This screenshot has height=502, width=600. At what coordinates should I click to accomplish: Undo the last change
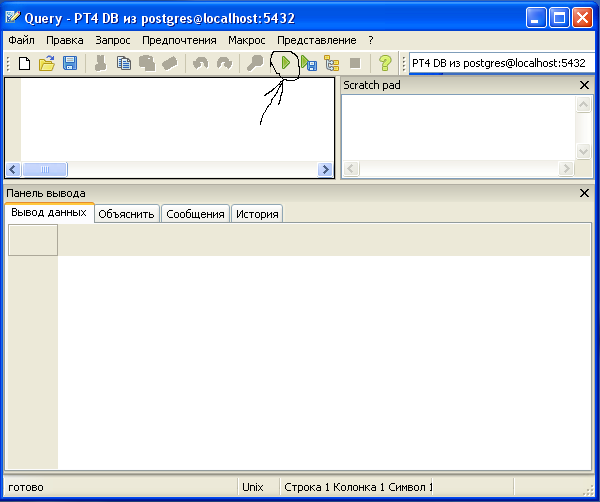[201, 63]
